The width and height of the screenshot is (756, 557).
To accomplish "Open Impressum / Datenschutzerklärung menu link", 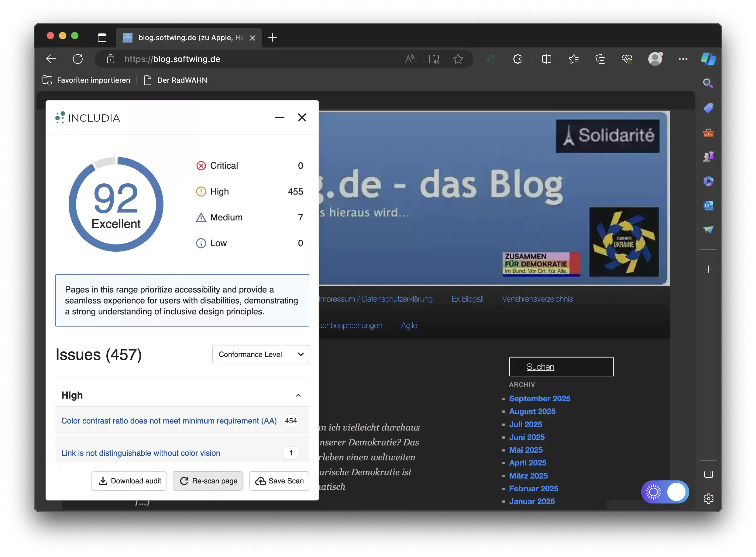I will click(x=375, y=299).
